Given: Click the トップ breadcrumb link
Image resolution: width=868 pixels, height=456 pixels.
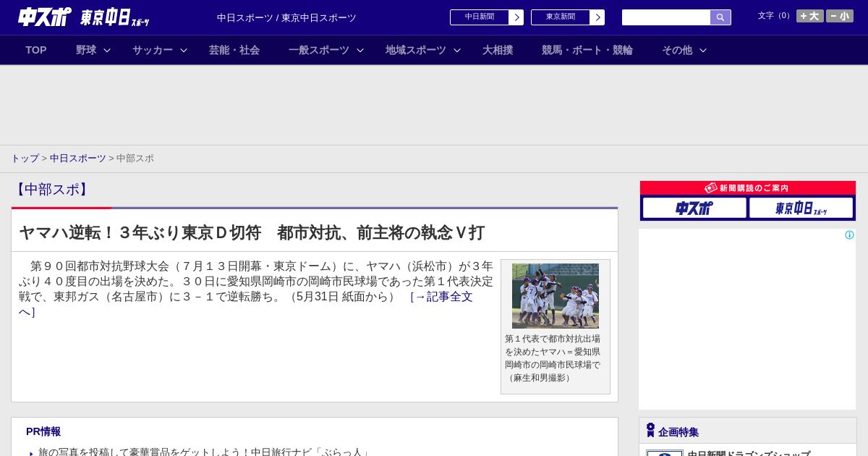Looking at the screenshot, I should [x=25, y=159].
